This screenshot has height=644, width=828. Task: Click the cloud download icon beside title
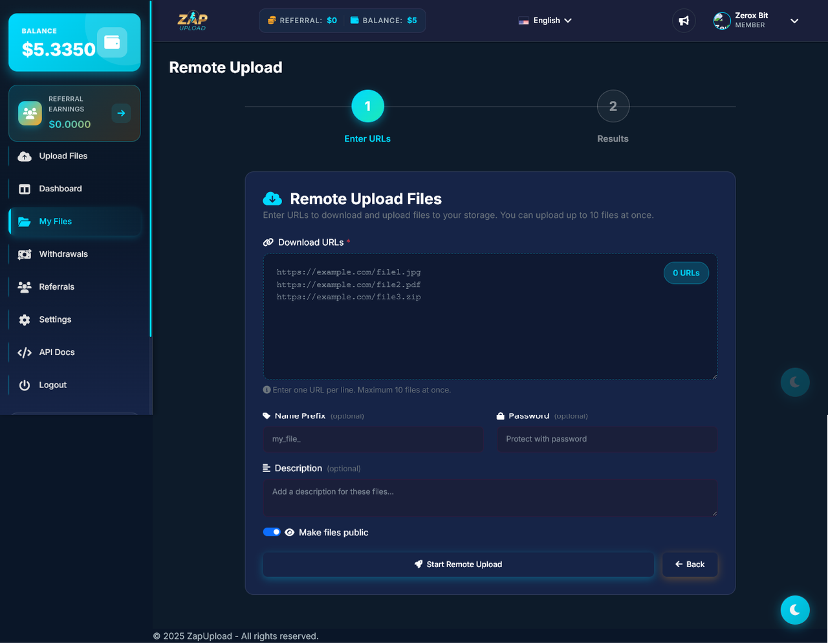(x=272, y=199)
